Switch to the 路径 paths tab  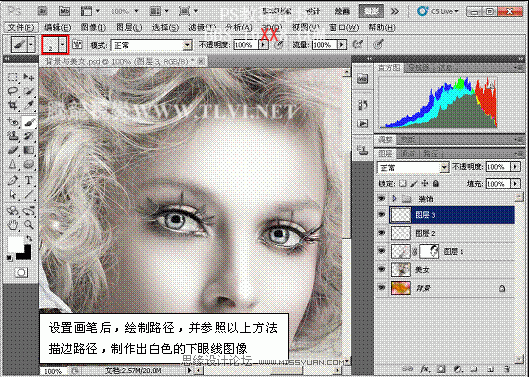pyautogui.click(x=430, y=154)
